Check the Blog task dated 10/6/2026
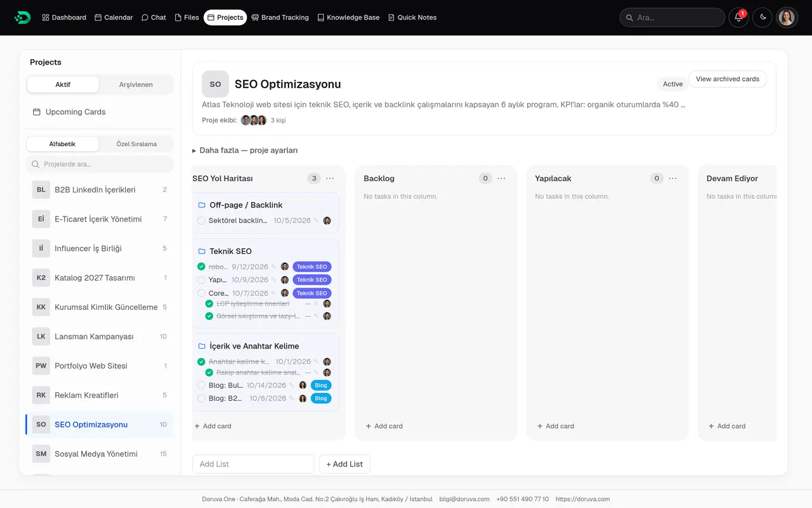 (201, 399)
